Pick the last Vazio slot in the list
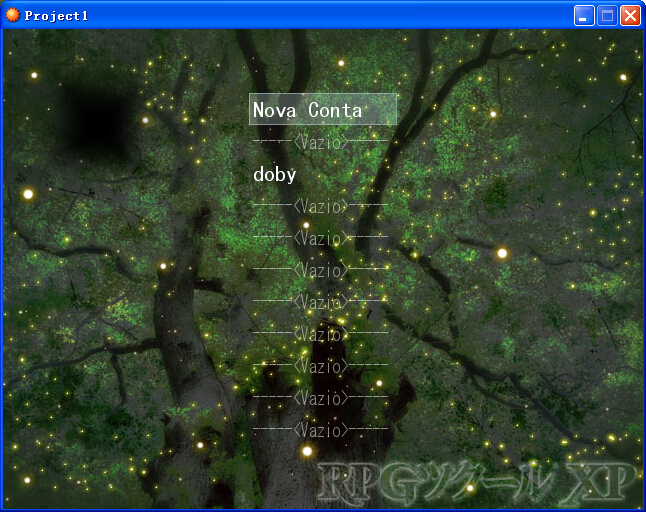This screenshot has width=646, height=512. 321,430
